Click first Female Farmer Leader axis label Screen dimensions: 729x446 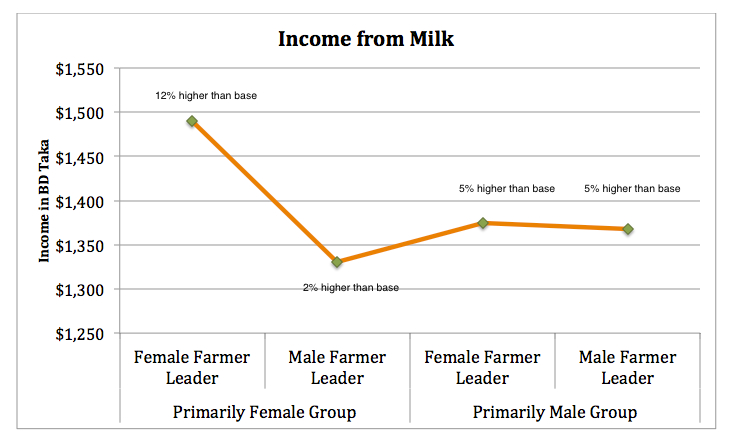click(192, 367)
